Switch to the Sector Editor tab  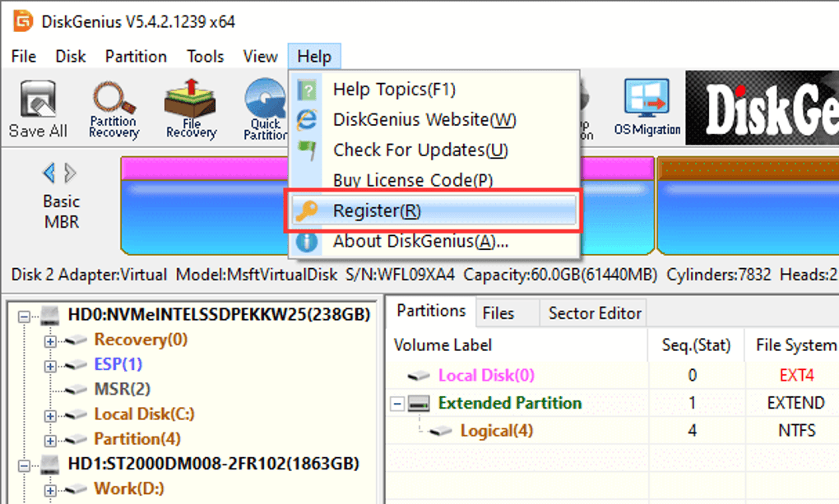[x=595, y=313]
